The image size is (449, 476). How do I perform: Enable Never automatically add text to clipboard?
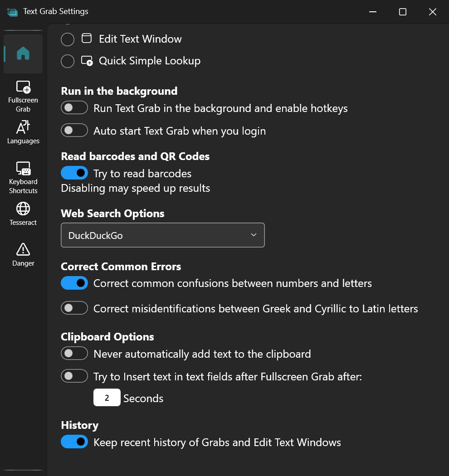coord(74,353)
